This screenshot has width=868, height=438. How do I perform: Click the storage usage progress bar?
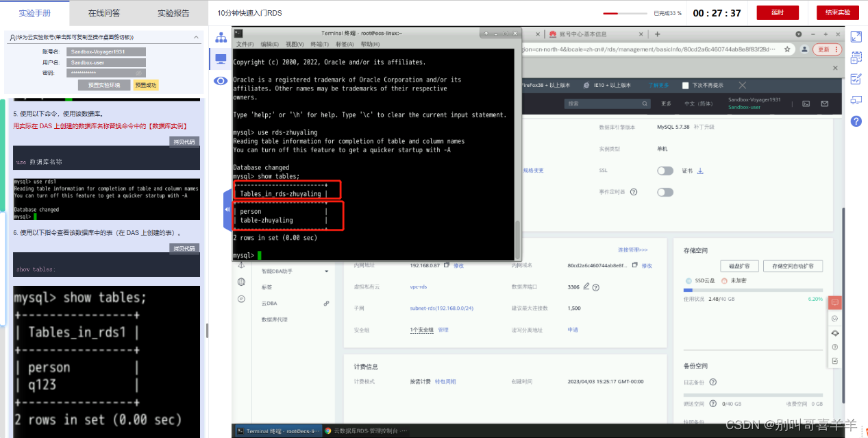[753, 291]
